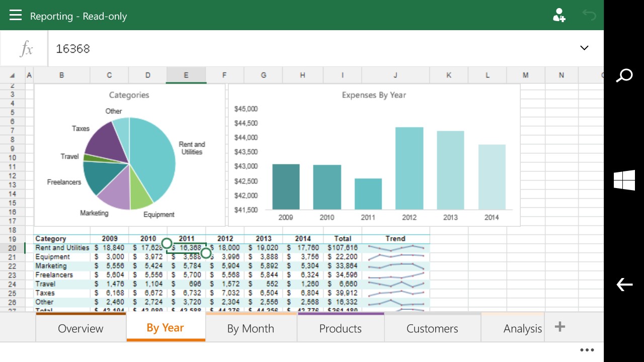This screenshot has height=362, width=644.
Task: Tap the Back arrow
Action: coord(624,284)
